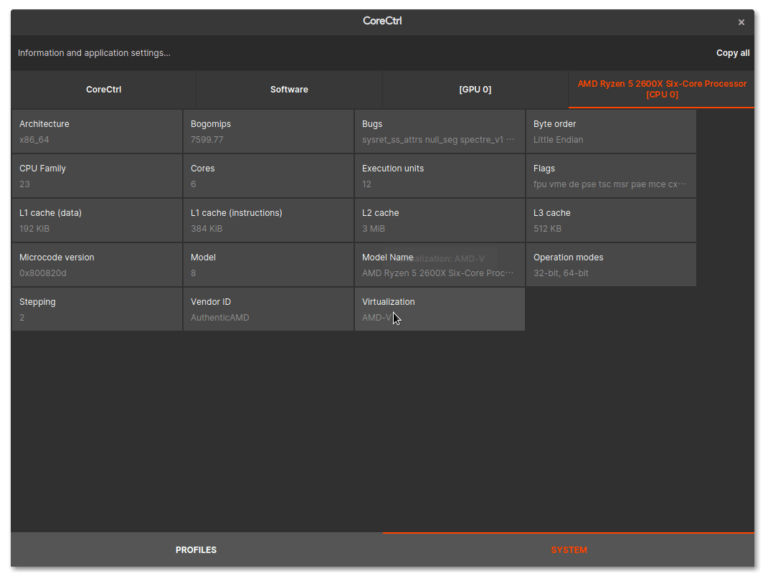
Task: Select the Bogomips info tile
Action: coord(268,132)
